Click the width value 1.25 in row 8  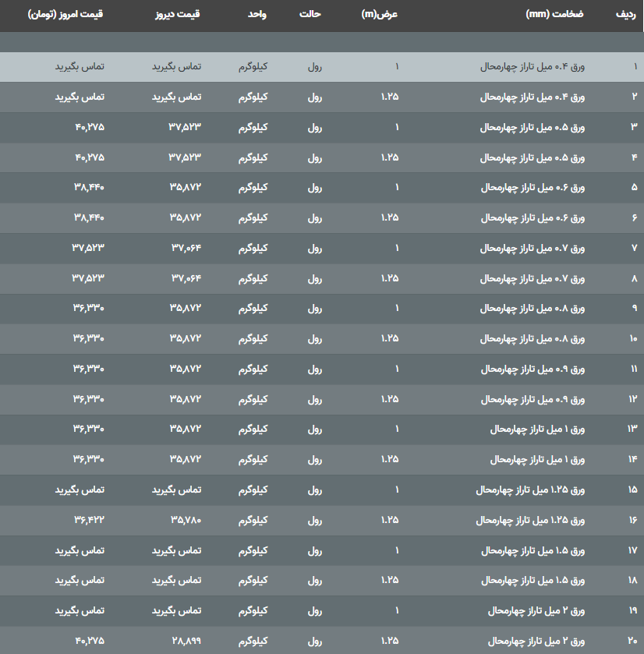click(x=390, y=278)
